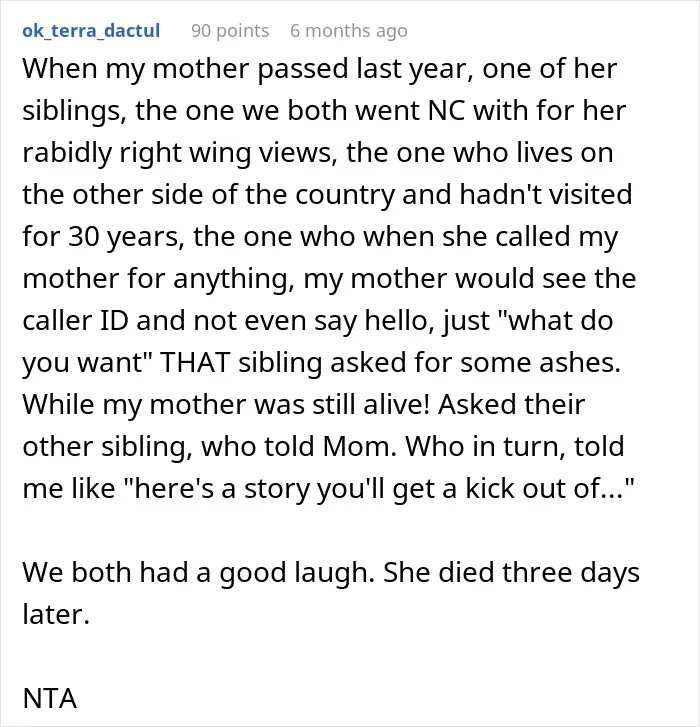The width and height of the screenshot is (700, 727).
Task: Click the capitalized word 'THAT'
Action: pyautogui.click(x=195, y=363)
